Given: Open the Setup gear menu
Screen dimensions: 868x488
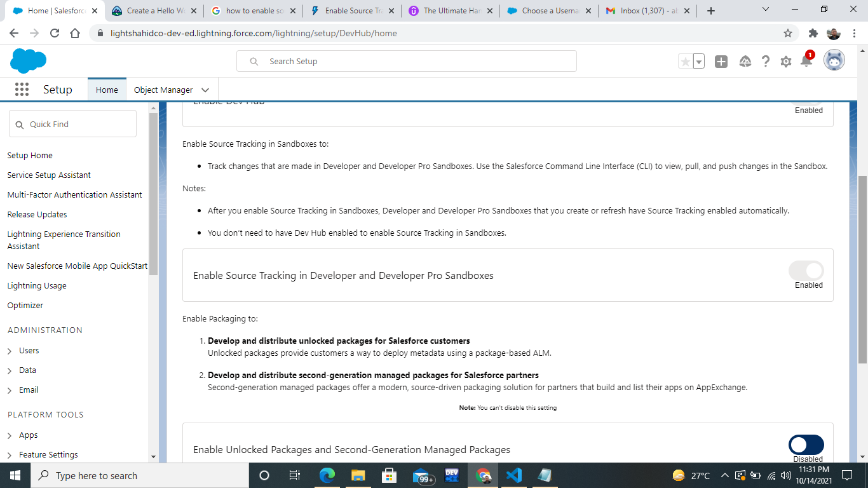Looking at the screenshot, I should (x=786, y=62).
